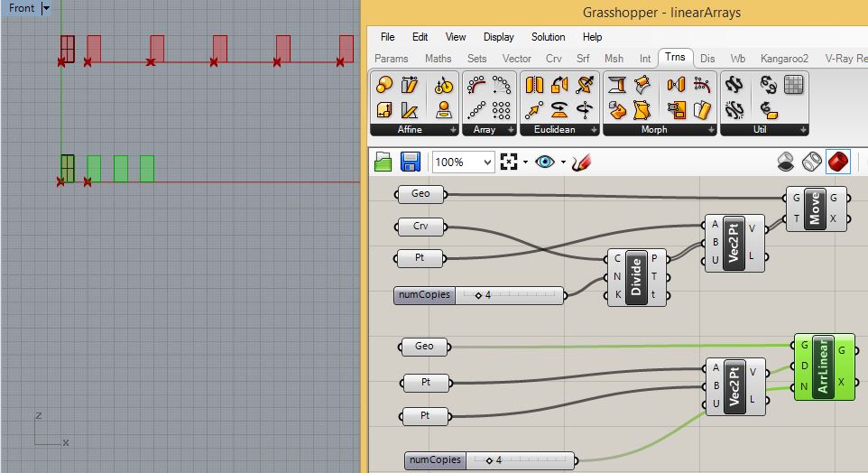Screen dimensions: 868x473
Task: Click the top numCopies slider track
Action: (x=510, y=294)
